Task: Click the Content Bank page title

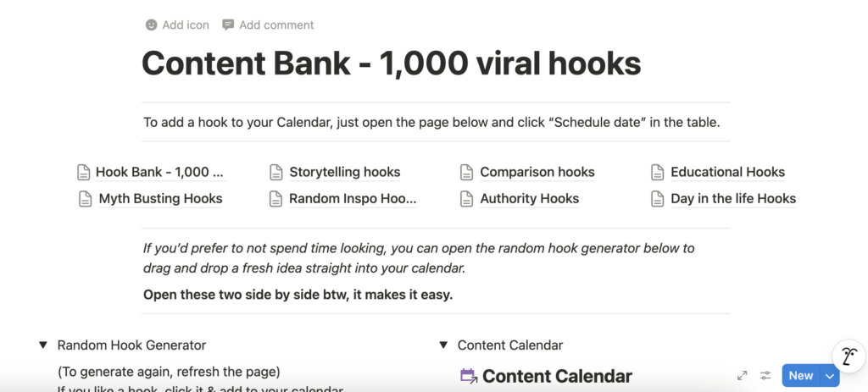Action: click(391, 64)
